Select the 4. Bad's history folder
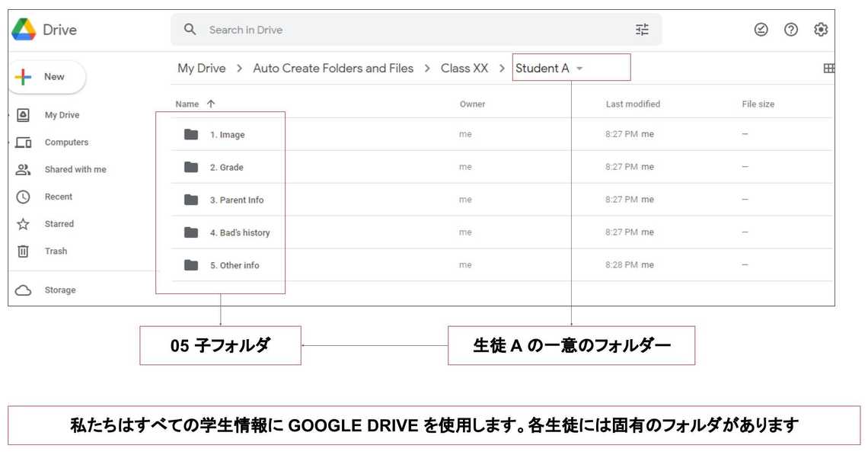This screenshot has height=474, width=868. tap(240, 233)
